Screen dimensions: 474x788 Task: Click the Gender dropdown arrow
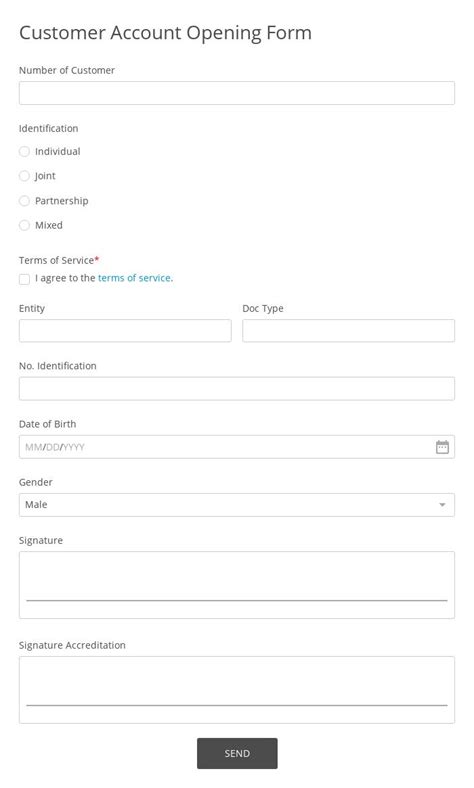pos(442,505)
